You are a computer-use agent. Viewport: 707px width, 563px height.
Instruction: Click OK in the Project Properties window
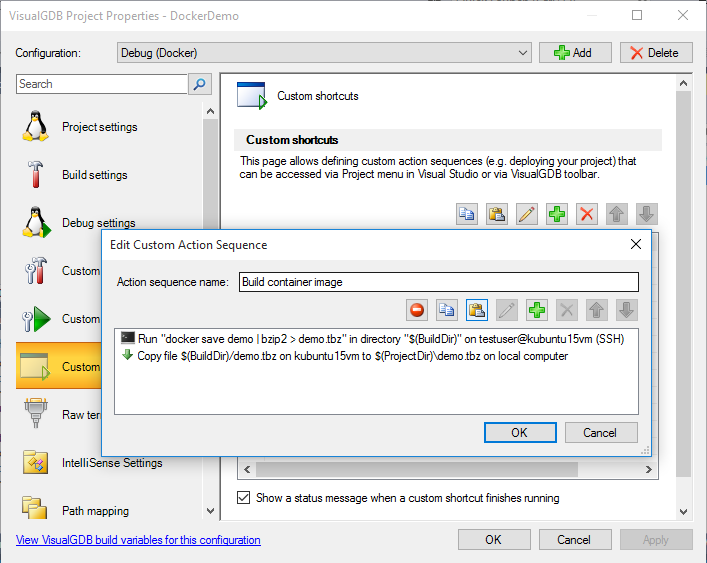tap(494, 540)
